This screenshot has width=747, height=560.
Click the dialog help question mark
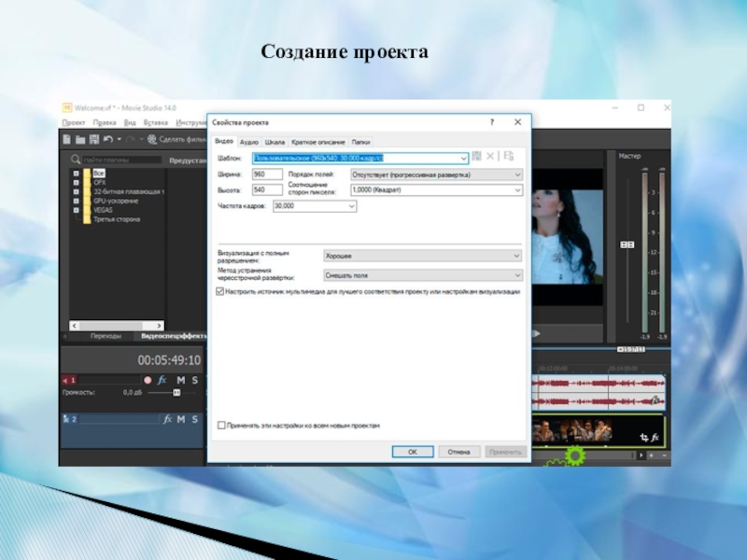coord(492,122)
